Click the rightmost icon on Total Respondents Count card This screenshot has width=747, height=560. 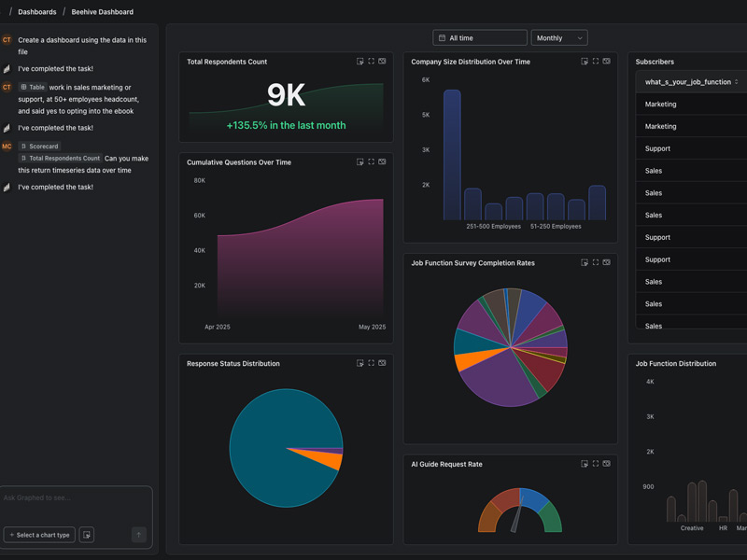coord(382,62)
